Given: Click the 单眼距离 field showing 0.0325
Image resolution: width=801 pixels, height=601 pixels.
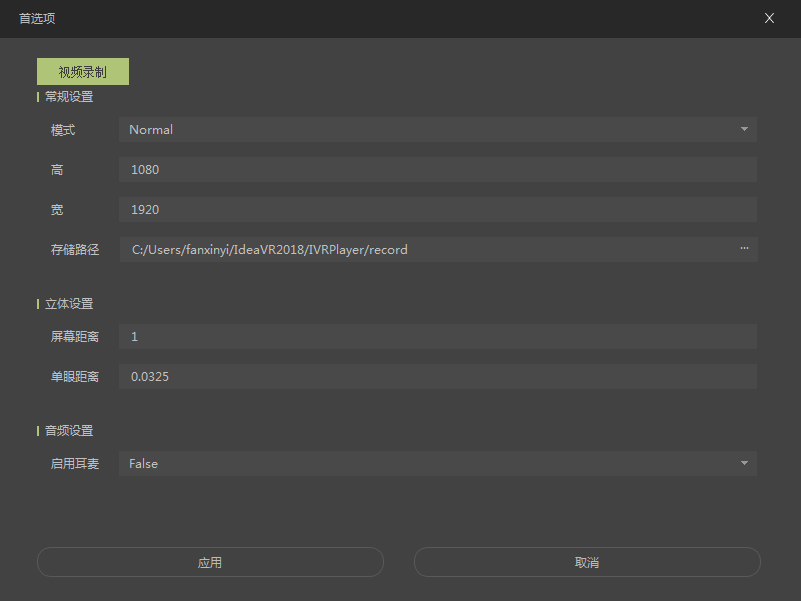Looking at the screenshot, I should pos(437,377).
